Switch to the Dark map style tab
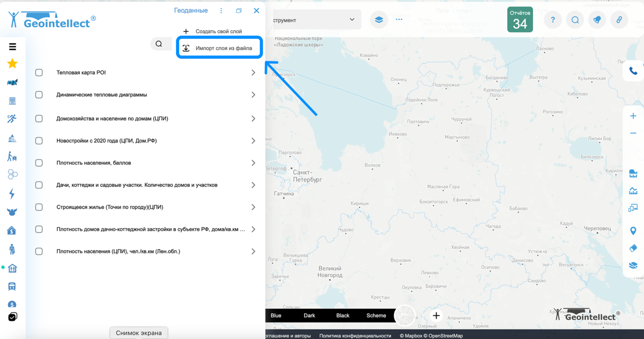Image resolution: width=644 pixels, height=339 pixels. point(309,315)
